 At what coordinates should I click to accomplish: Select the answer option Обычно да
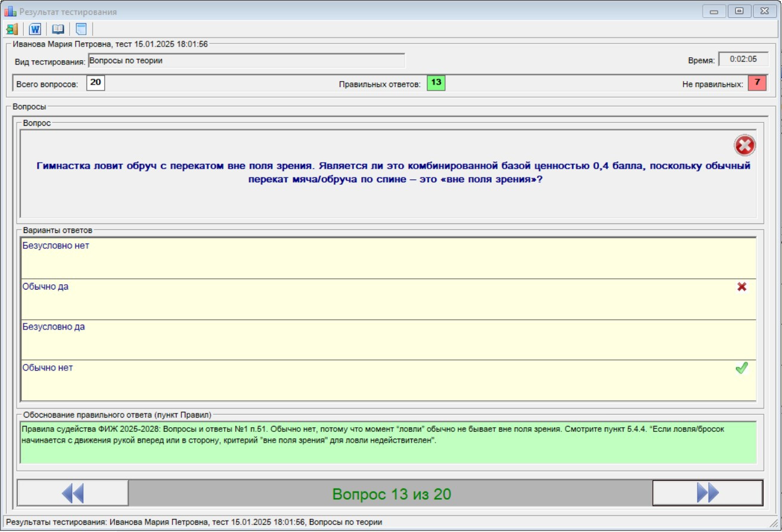coord(45,287)
